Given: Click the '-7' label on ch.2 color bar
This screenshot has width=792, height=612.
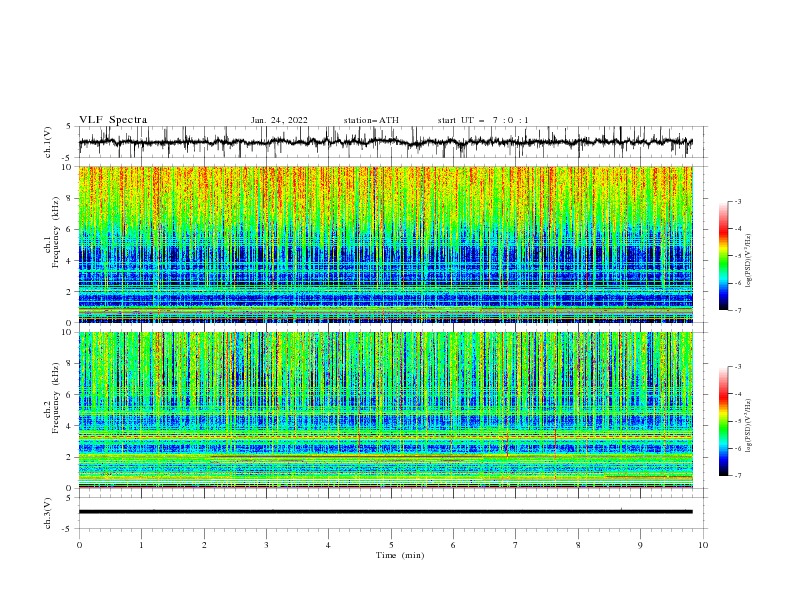Looking at the screenshot, I should (x=737, y=476).
